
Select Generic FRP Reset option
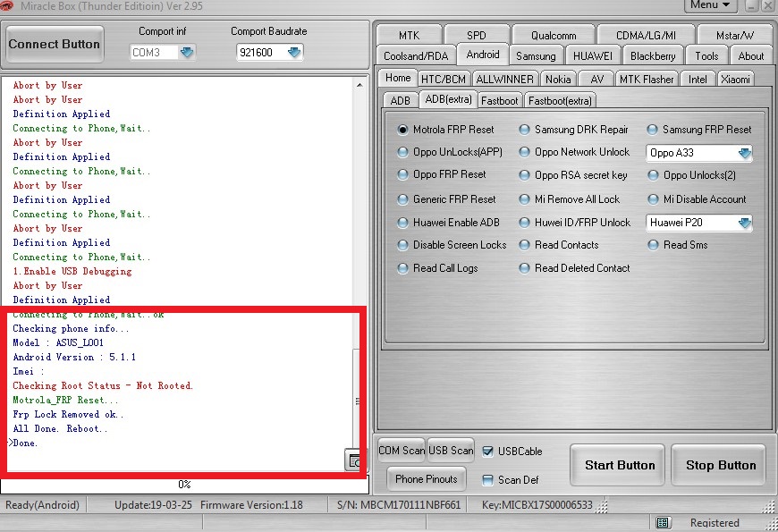(403, 199)
